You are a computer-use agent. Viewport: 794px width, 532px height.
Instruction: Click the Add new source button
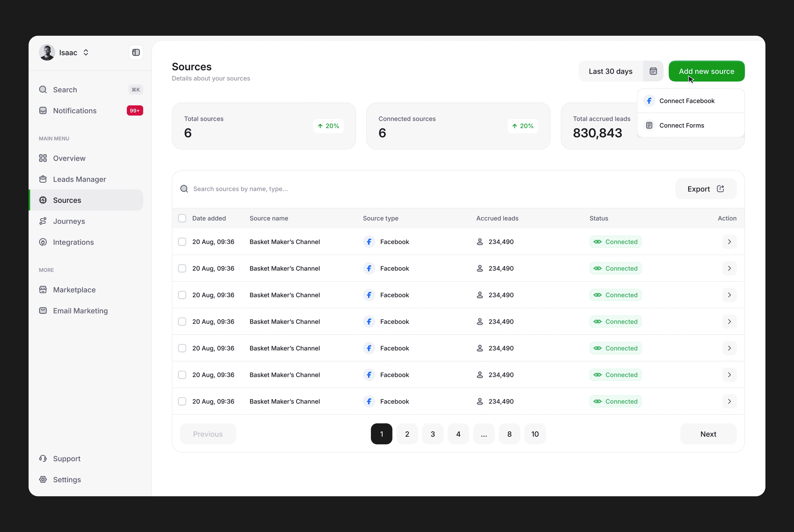coord(706,71)
